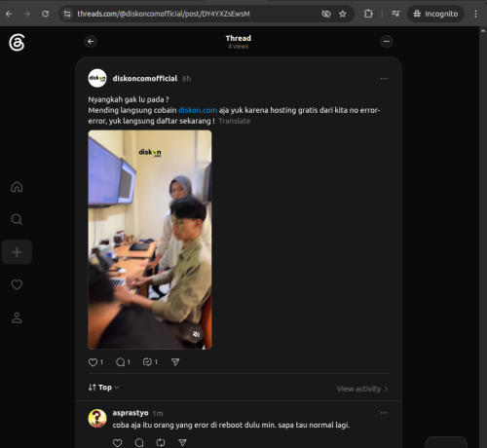Reload the page in browser
This screenshot has width=487, height=448.
tap(46, 14)
